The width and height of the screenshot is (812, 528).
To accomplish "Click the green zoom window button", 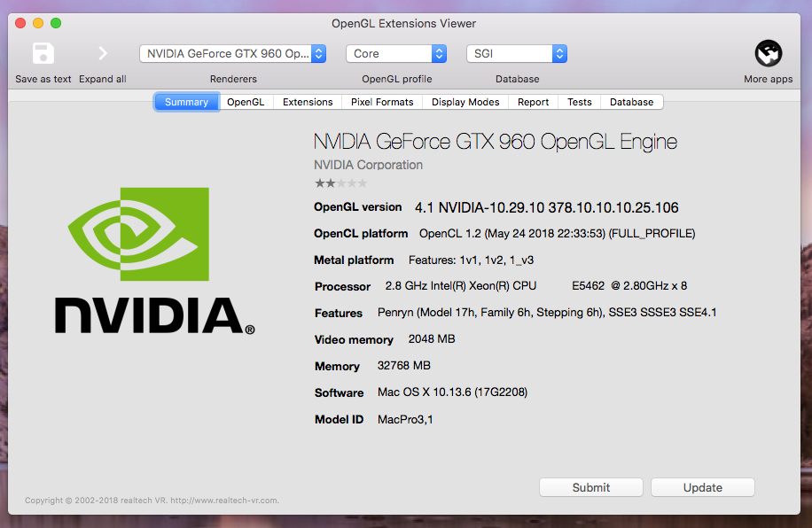I will (x=56, y=23).
